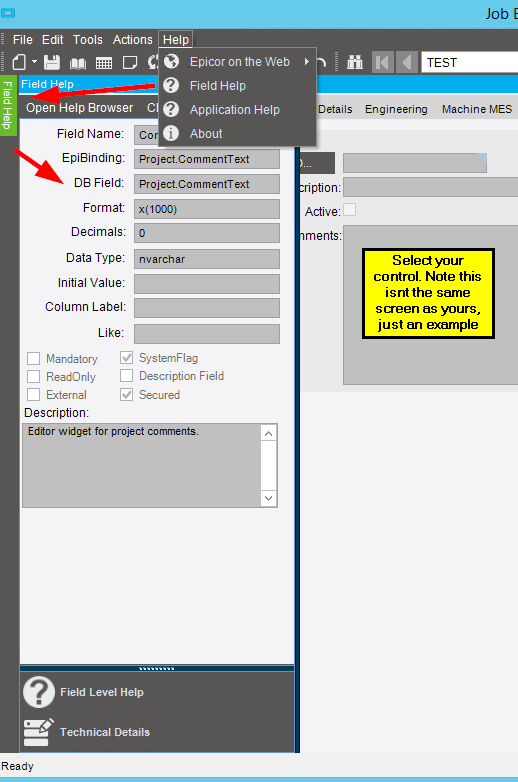518x782 pixels.
Task: Click the New document toolbar icon
Action: [19, 62]
